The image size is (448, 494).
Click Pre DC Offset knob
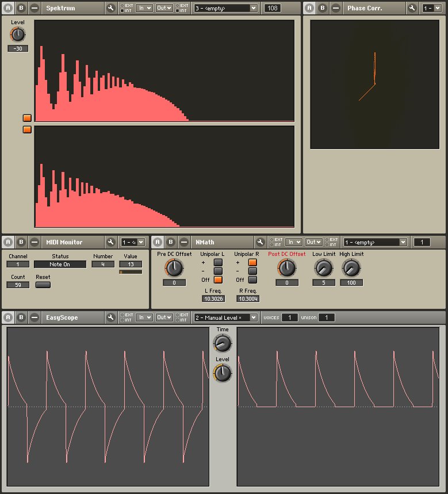[x=174, y=268]
